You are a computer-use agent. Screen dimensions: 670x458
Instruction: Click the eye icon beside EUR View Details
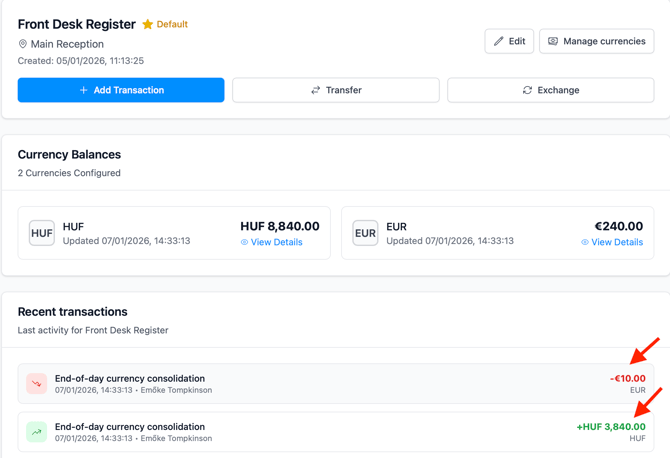585,242
